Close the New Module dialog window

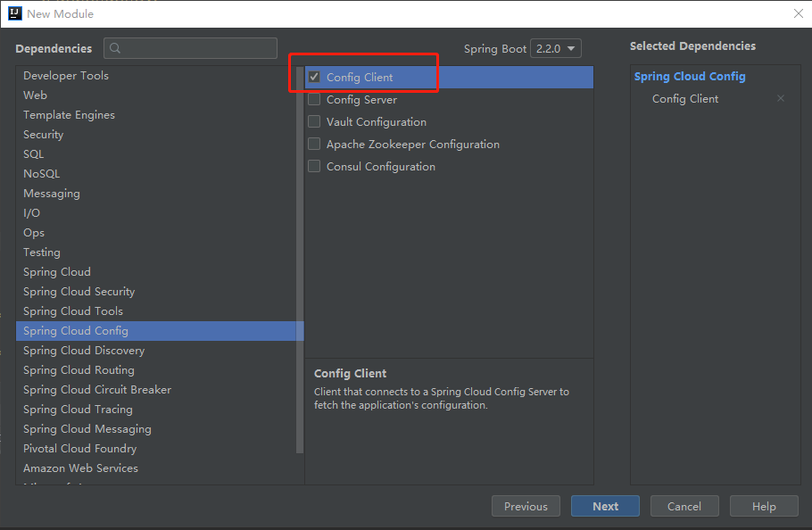[798, 13]
